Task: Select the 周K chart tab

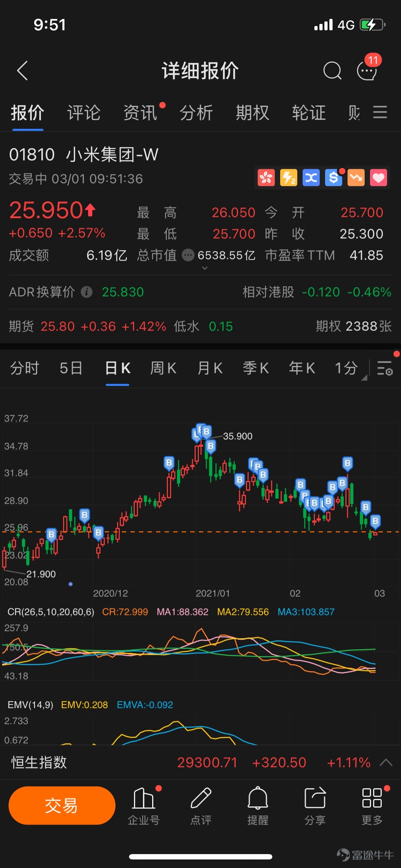Action: tap(163, 368)
